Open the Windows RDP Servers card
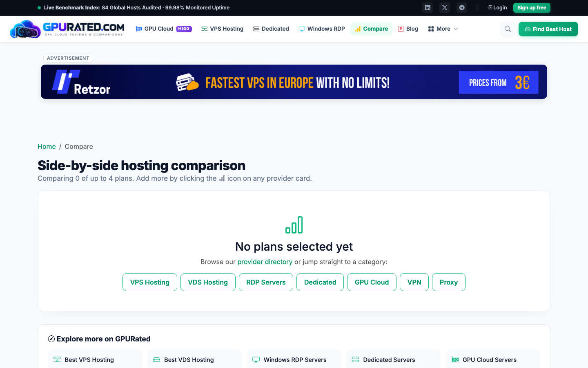Screen dimensions: 588x368 294,359
